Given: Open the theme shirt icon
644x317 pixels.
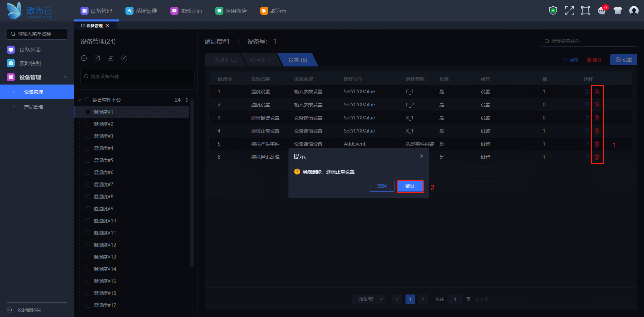Looking at the screenshot, I should click(x=618, y=11).
